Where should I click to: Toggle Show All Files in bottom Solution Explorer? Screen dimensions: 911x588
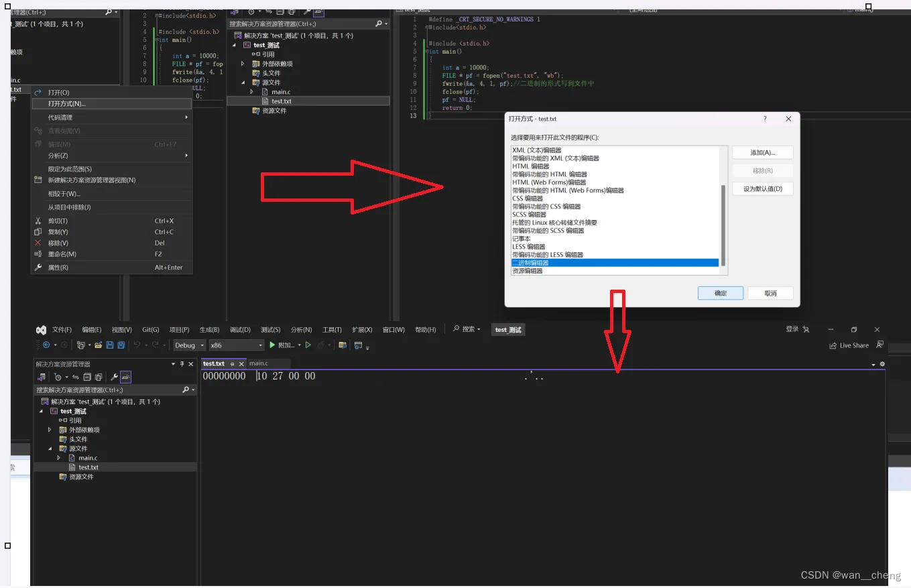click(99, 377)
